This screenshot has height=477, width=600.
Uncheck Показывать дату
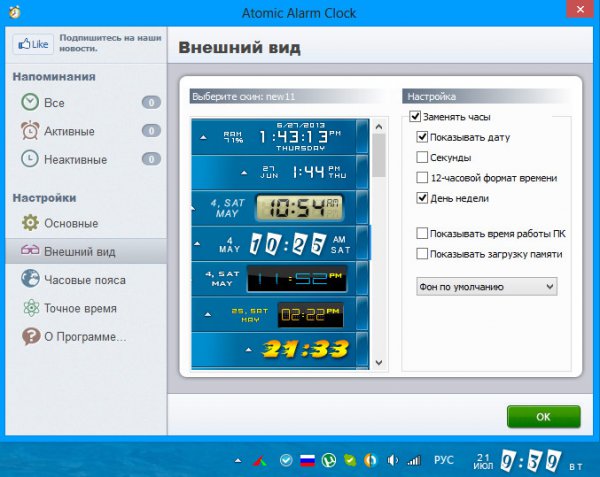point(422,137)
